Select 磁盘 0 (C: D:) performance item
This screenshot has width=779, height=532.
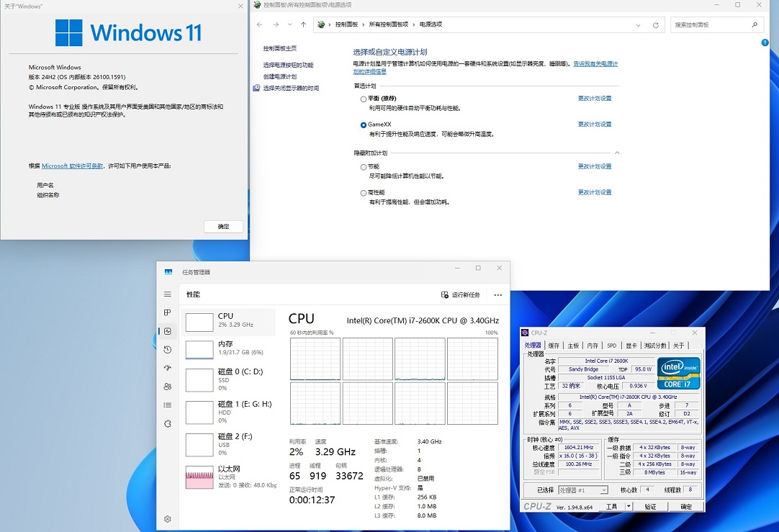pos(228,380)
